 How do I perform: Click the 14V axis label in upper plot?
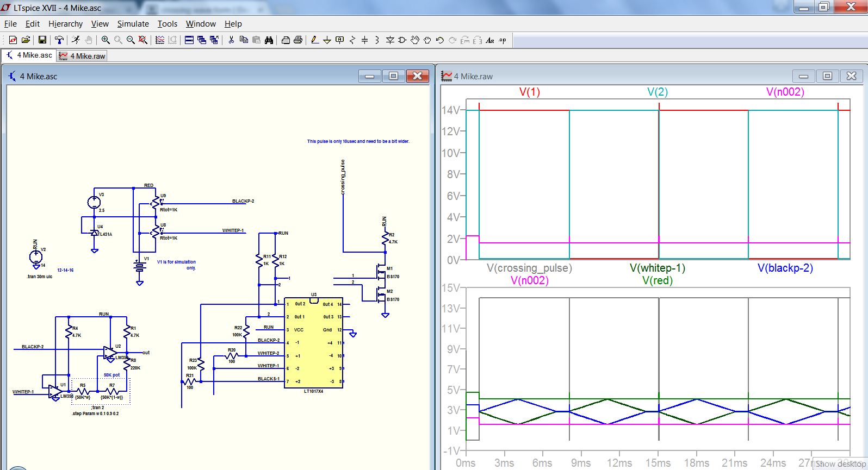pyautogui.click(x=451, y=110)
